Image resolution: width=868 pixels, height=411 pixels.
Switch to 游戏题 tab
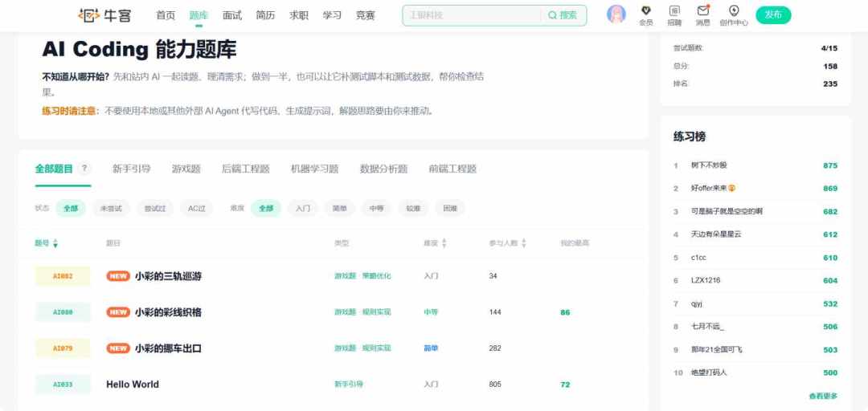[x=186, y=169]
